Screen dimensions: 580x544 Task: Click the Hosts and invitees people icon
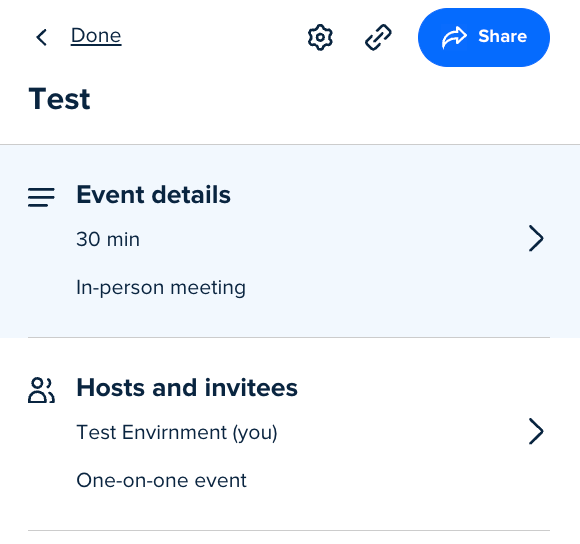coord(41,390)
